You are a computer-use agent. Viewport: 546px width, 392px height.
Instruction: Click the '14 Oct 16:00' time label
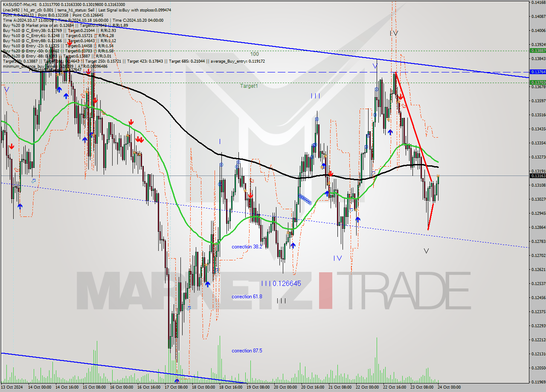tap(67, 387)
